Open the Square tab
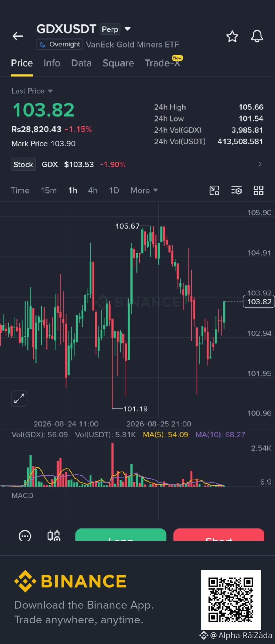Viewport: 275px width, 644px height. pos(118,63)
